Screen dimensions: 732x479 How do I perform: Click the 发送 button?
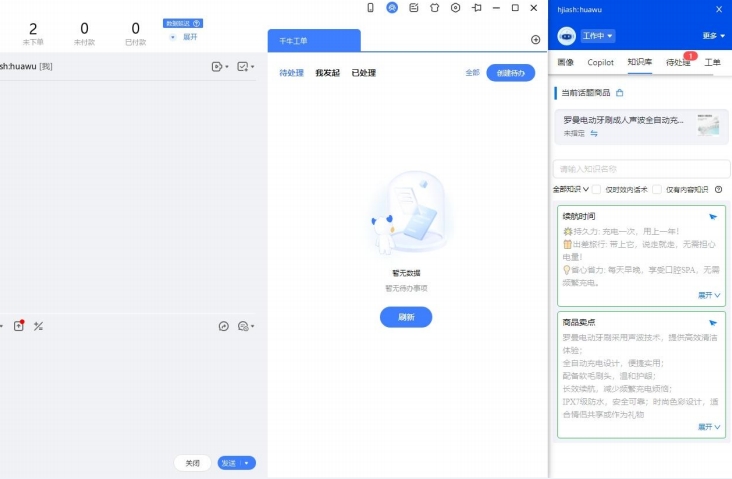[229, 463]
